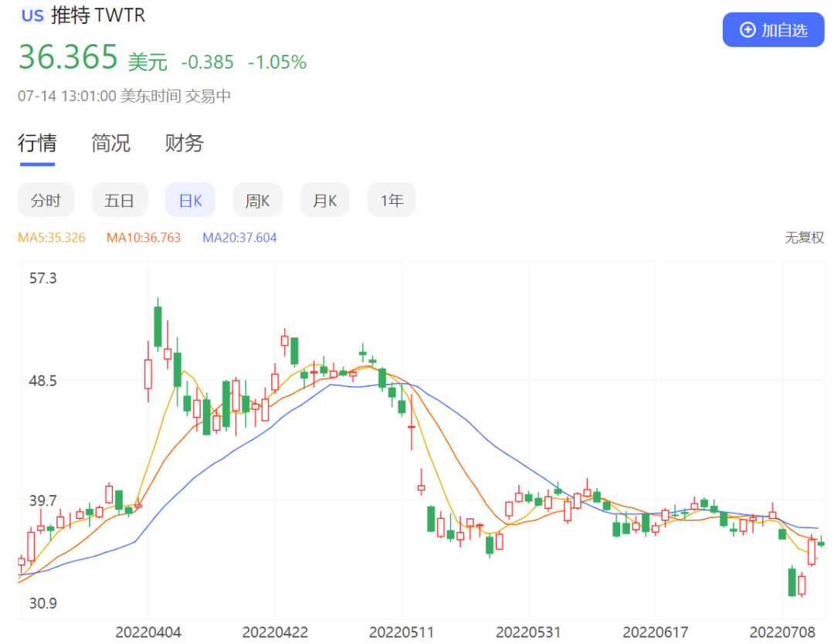The width and height of the screenshot is (834, 644).
Task: Click the 57.3 price axis label
Action: pyautogui.click(x=42, y=278)
